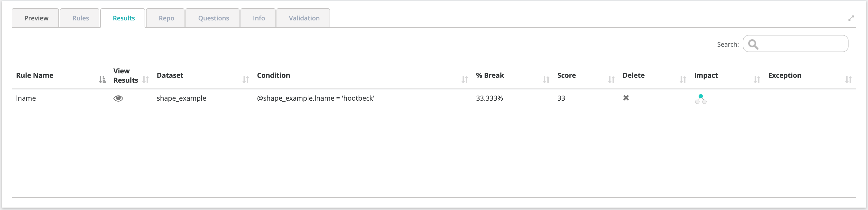Viewport: 868px width, 210px height.
Task: Sort the table by % Break
Action: pyautogui.click(x=546, y=80)
